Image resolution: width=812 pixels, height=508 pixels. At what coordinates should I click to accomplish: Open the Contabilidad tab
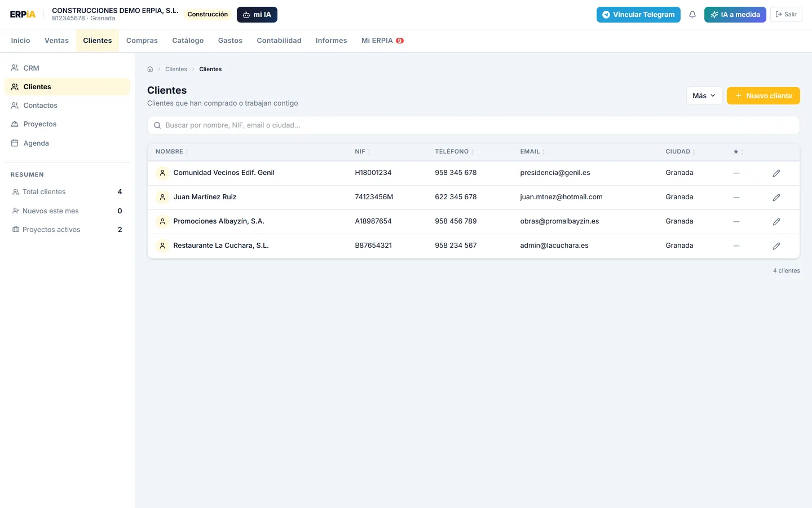(279, 41)
